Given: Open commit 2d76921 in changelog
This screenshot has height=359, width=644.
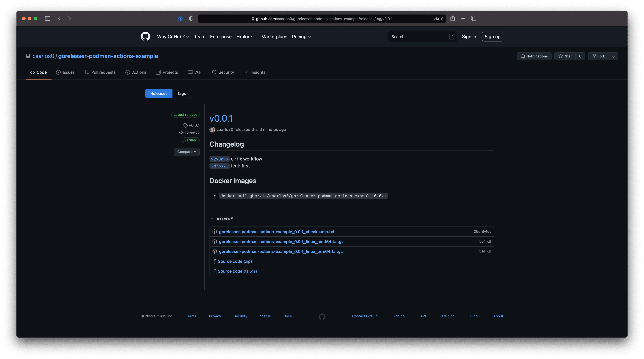Looking at the screenshot, I should coord(220,166).
